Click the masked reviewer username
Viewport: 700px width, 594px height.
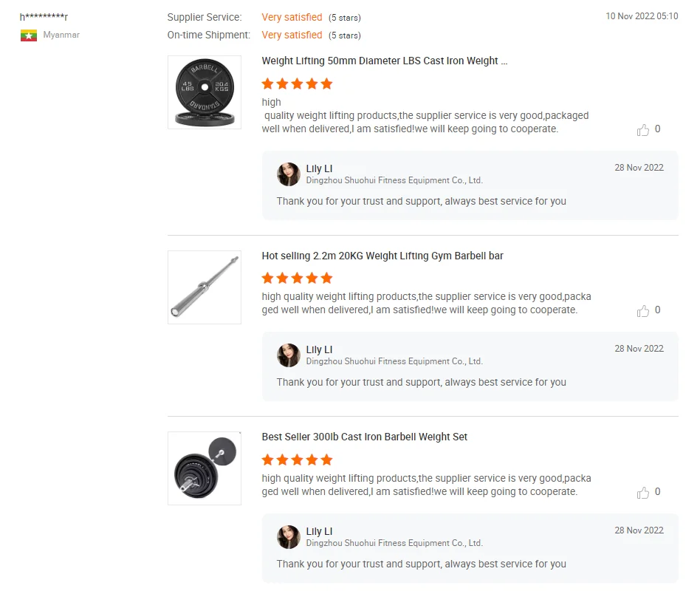click(x=44, y=17)
